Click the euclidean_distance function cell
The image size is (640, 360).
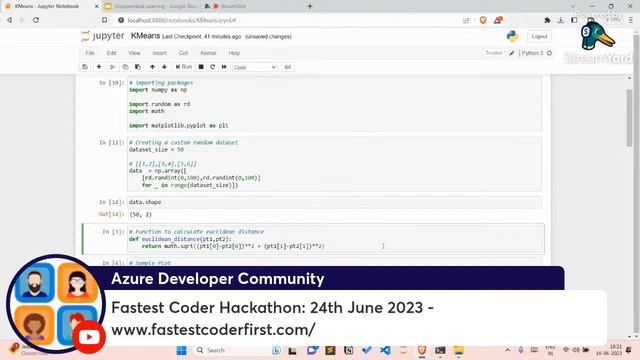[x=334, y=239]
